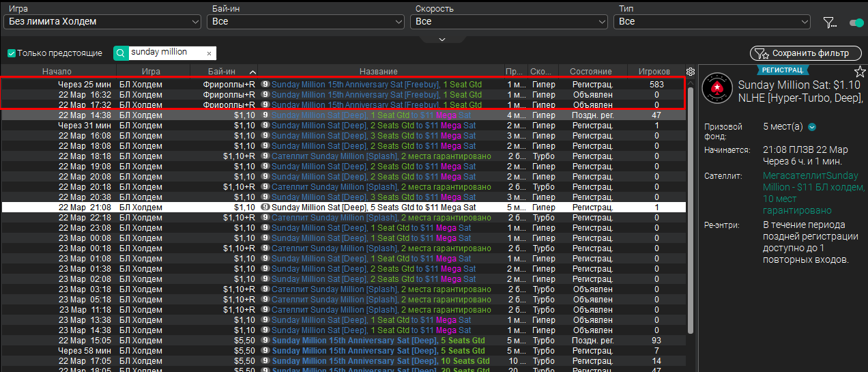Screen dimensions: 868x372
Task: Sort by the Ско... speed column header
Action: click(542, 72)
